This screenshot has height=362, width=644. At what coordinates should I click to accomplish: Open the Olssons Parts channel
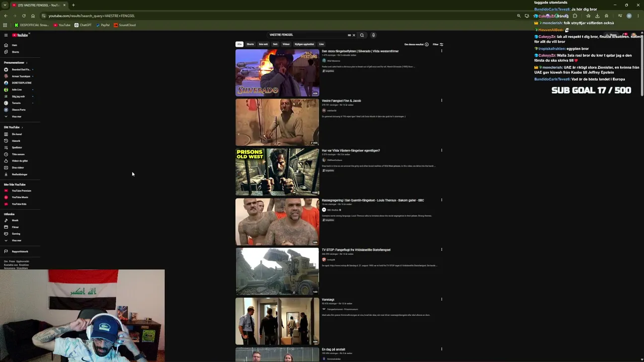[x=18, y=110]
